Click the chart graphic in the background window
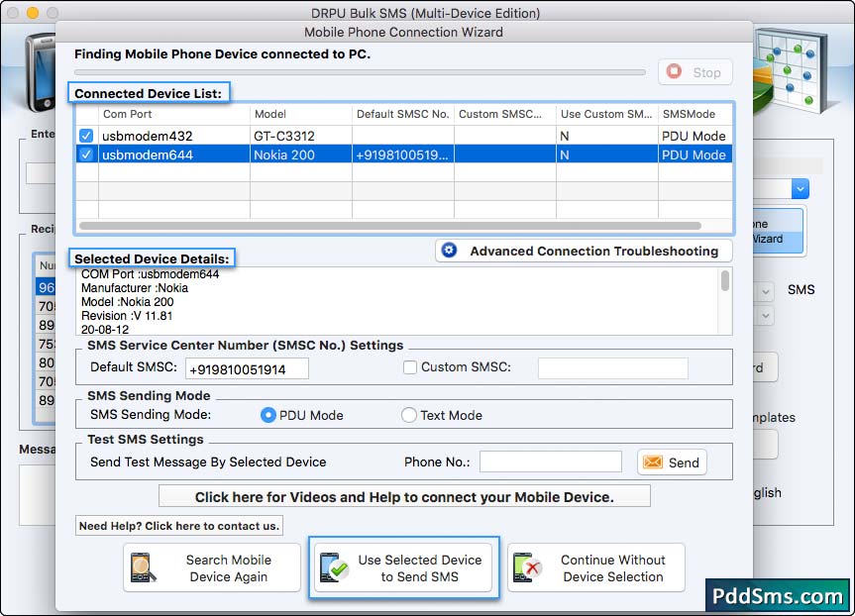The width and height of the screenshot is (855, 616). [791, 69]
